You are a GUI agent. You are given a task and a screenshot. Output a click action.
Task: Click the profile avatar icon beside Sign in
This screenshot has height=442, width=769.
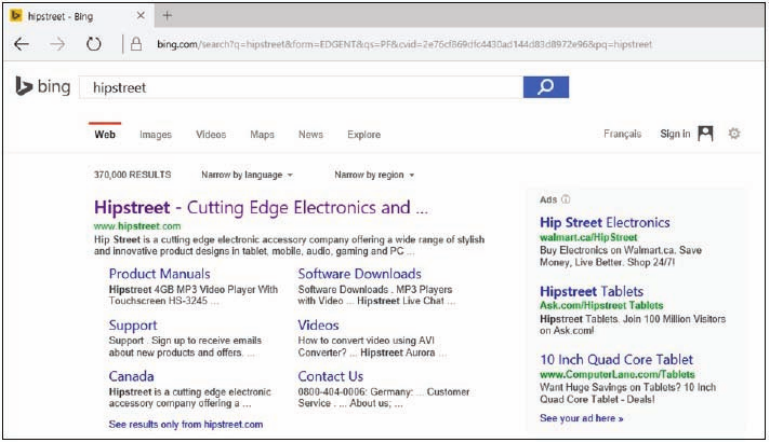(705, 133)
